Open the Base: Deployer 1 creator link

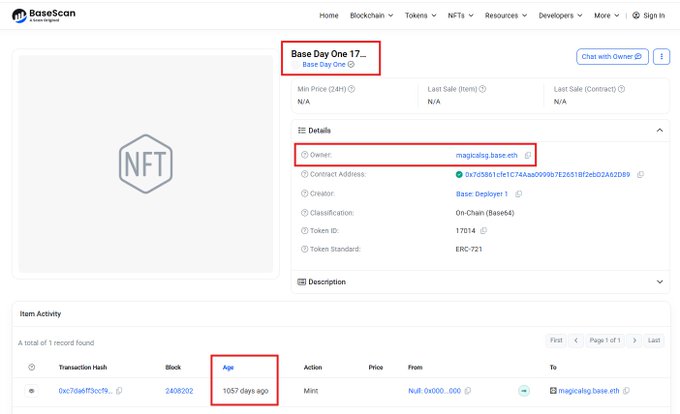tap(481, 194)
